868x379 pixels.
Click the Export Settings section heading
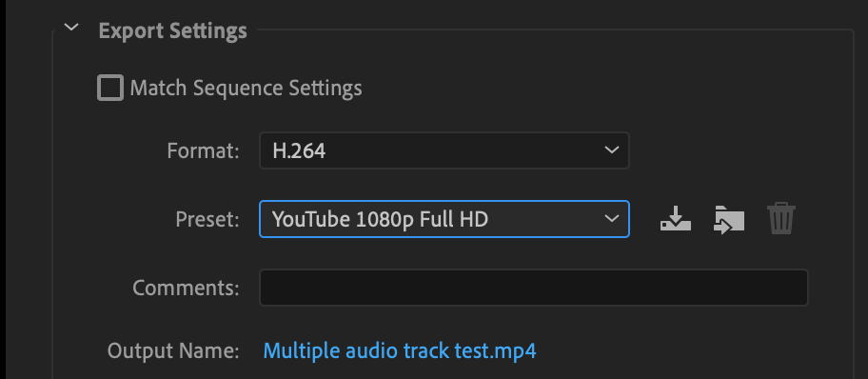pyautogui.click(x=172, y=31)
